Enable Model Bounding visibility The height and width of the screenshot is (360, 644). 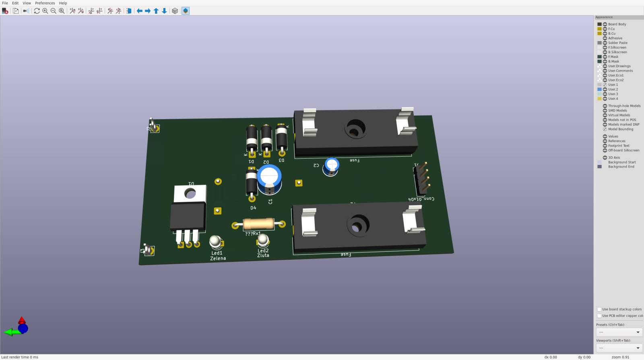[605, 129]
